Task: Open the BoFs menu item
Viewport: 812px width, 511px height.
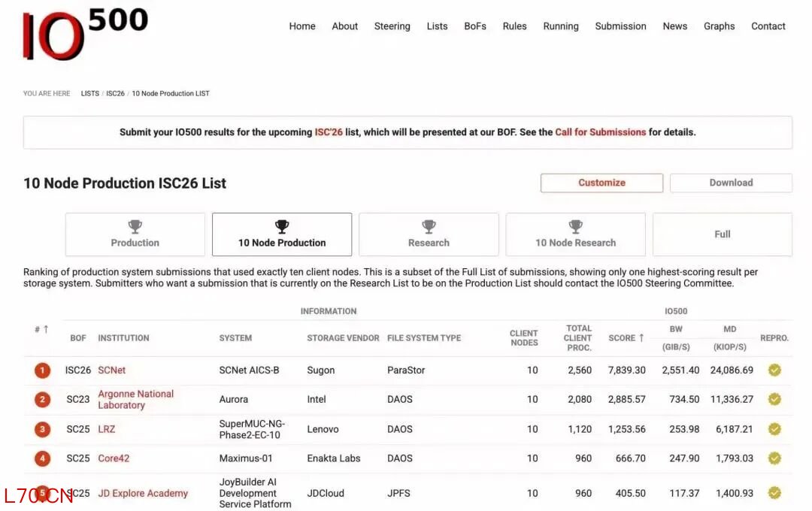Action: [475, 26]
